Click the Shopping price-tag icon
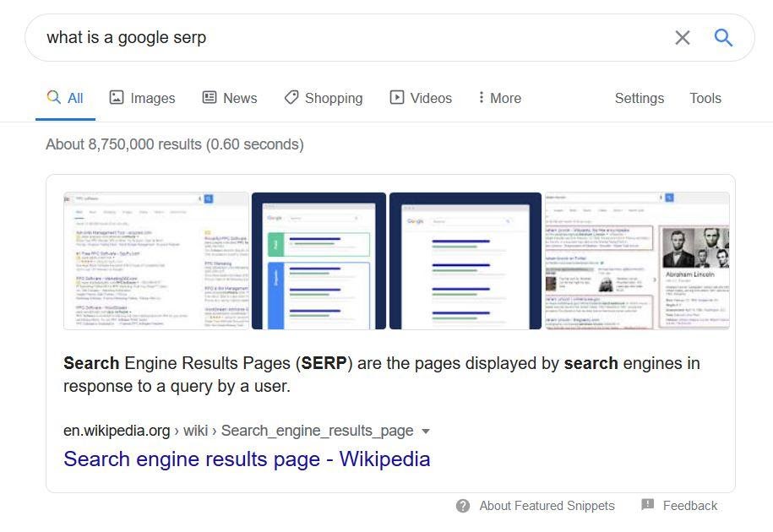The height and width of the screenshot is (532, 773). click(x=291, y=98)
